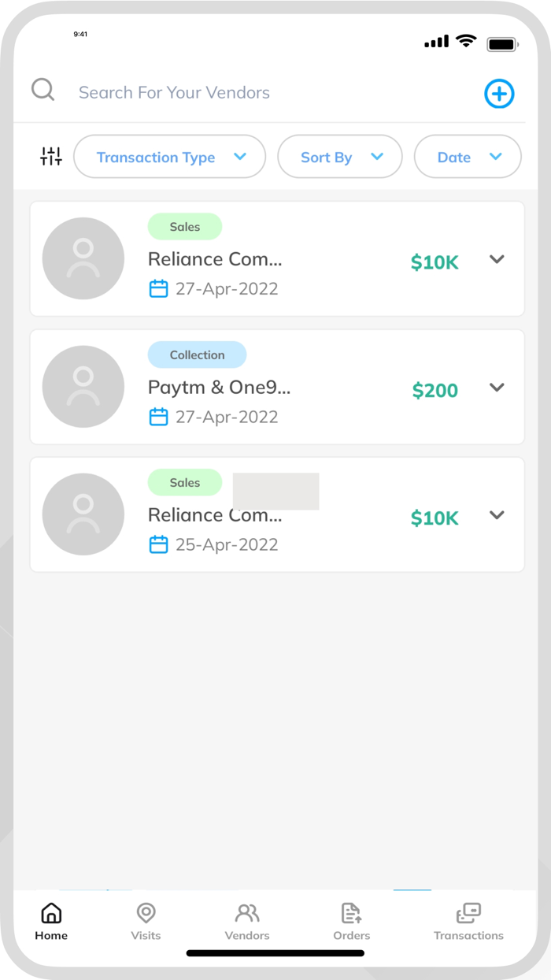Expand the Paytm $200 transaction details
Screen dimensions: 551x980
(x=497, y=387)
